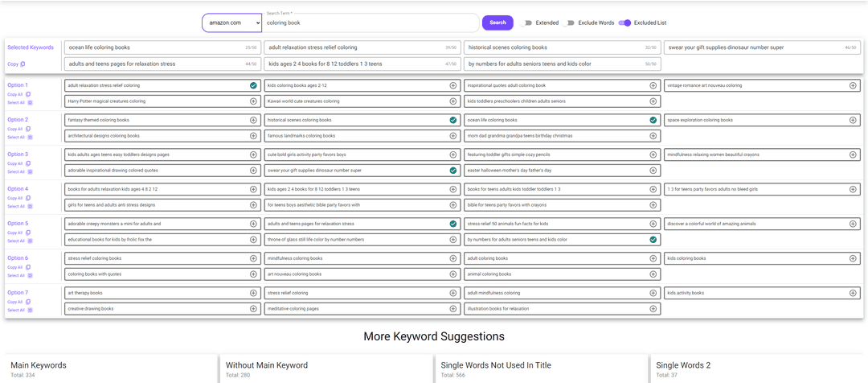Screen dimensions: 868x383
Task: Add 'vintage romance art nouveau coloring' keyword
Action: point(853,85)
